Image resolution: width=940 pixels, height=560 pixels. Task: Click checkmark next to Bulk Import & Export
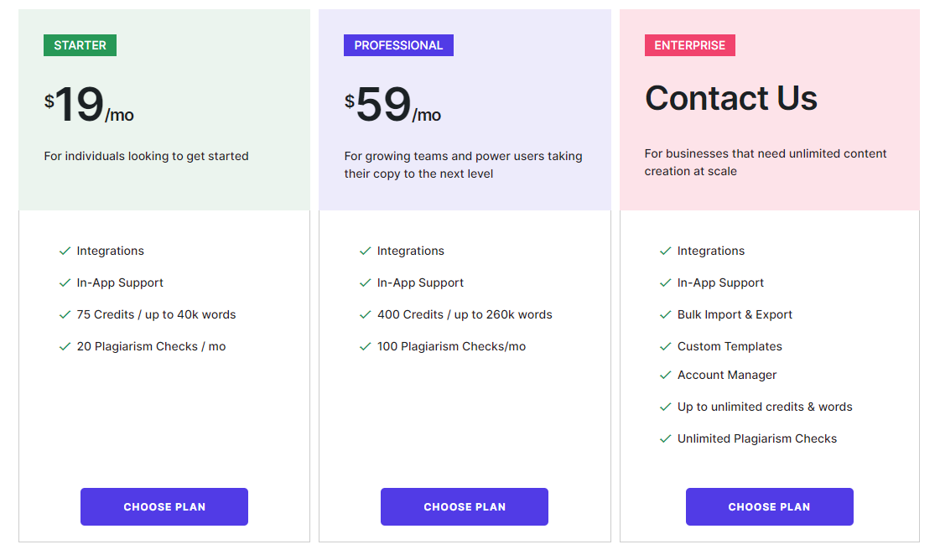click(665, 314)
